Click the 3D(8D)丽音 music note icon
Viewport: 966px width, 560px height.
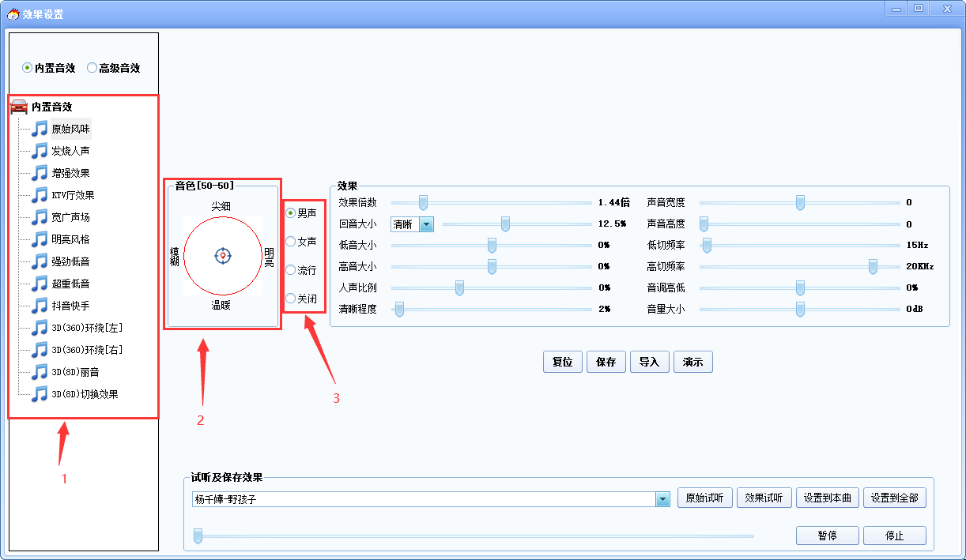point(40,372)
